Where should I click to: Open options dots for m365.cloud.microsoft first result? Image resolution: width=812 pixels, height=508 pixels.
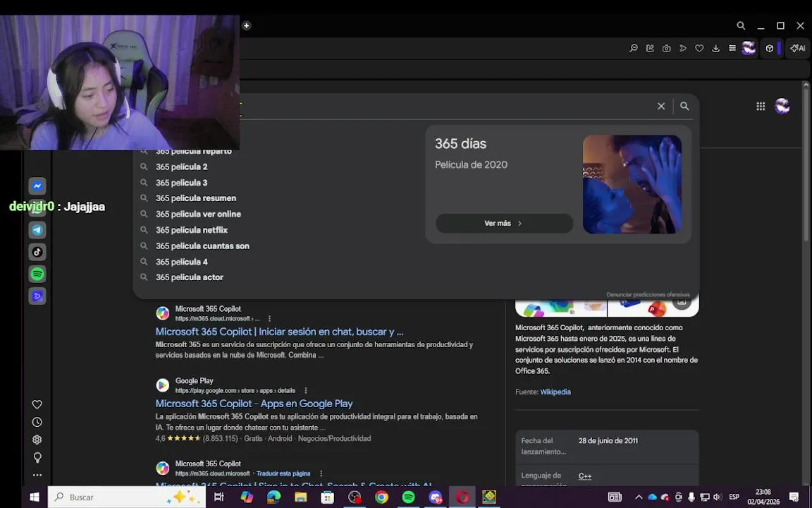[x=269, y=319]
